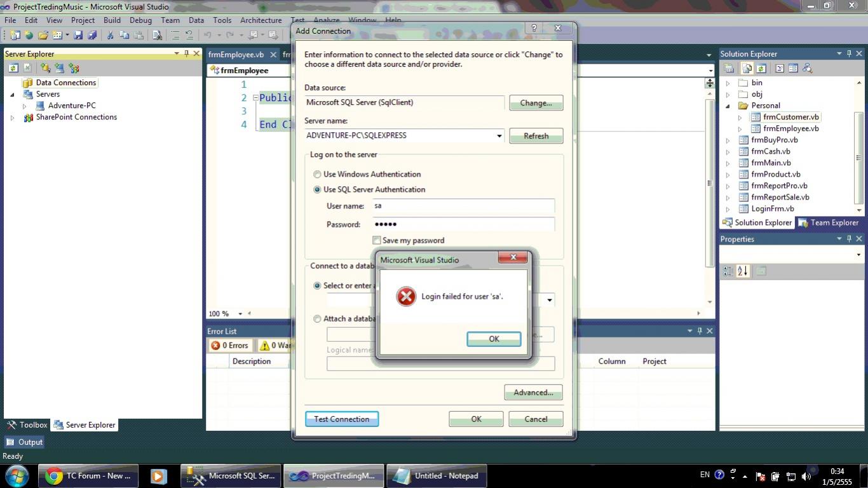
Task: Expand Adventure-PC server node
Action: tap(25, 106)
